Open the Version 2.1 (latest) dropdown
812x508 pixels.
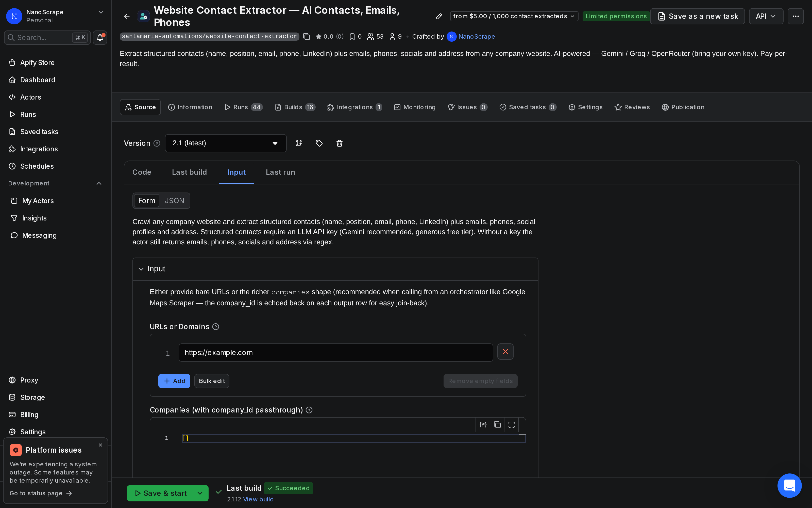[x=226, y=143]
